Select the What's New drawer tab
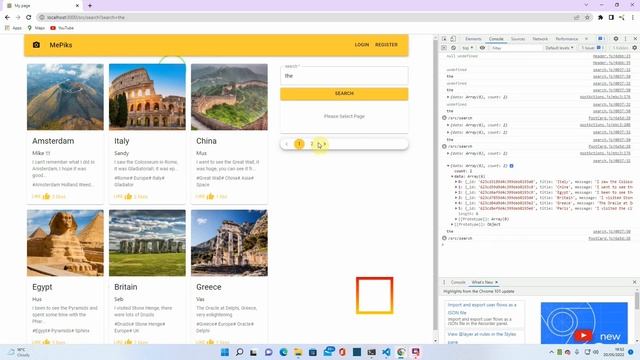This screenshot has width=640, height=360. (x=482, y=282)
